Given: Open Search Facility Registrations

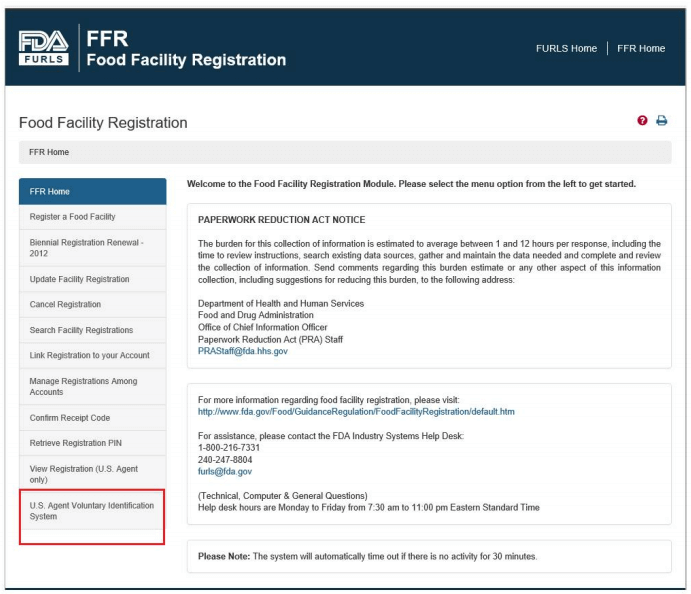Looking at the screenshot, I should [93, 330].
